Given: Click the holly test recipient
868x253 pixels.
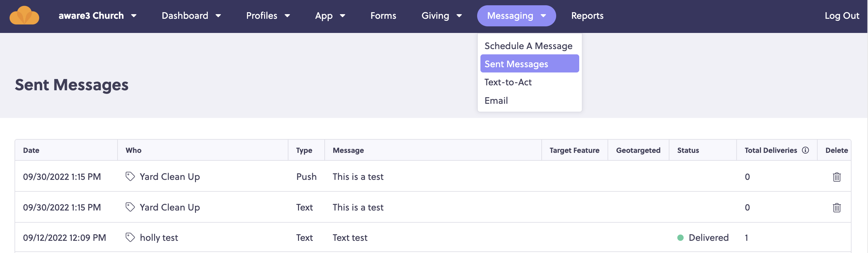Looking at the screenshot, I should tap(159, 238).
